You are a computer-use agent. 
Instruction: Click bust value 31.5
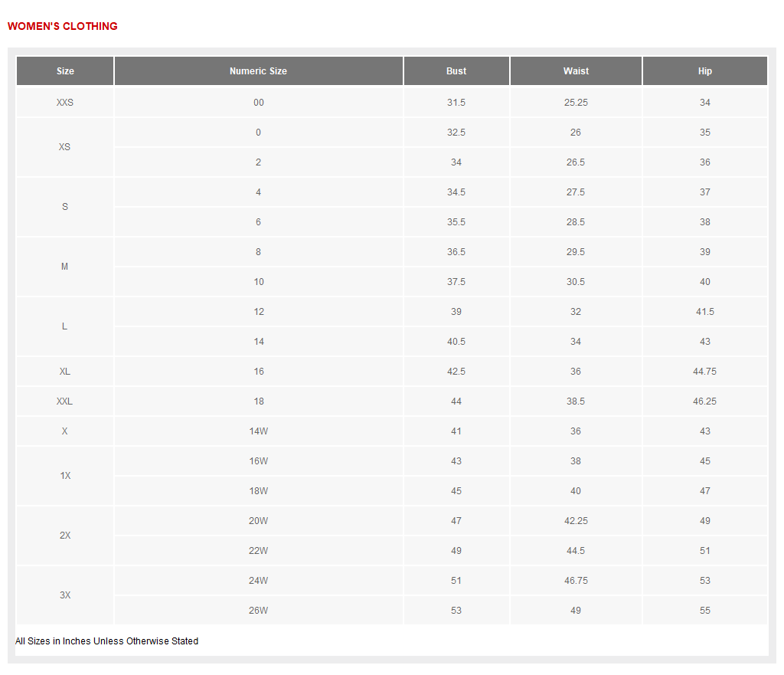(456, 103)
